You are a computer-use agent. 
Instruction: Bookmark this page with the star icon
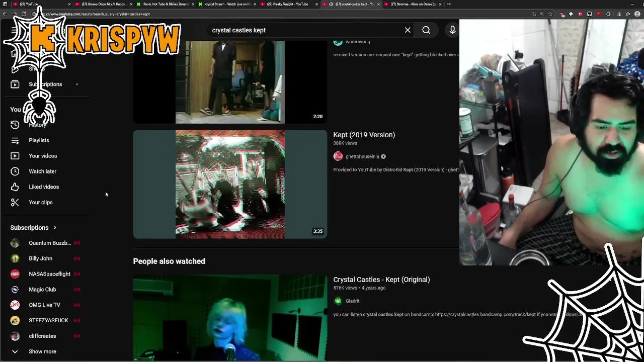[550, 14]
